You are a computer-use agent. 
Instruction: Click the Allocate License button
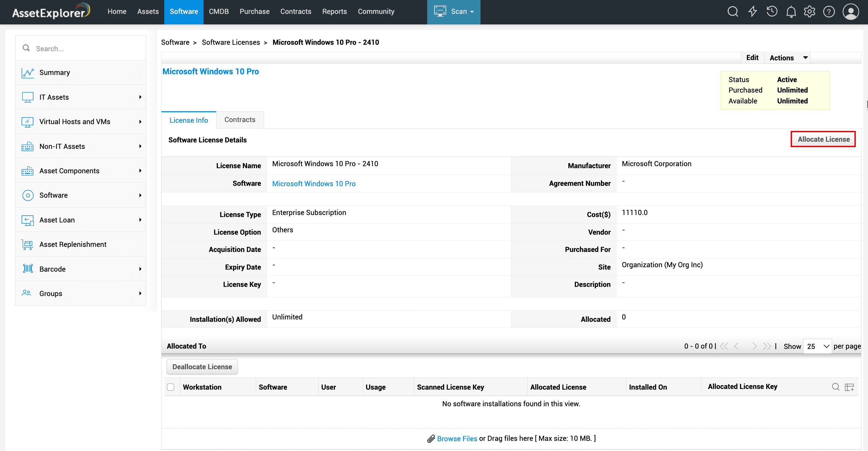pos(823,139)
